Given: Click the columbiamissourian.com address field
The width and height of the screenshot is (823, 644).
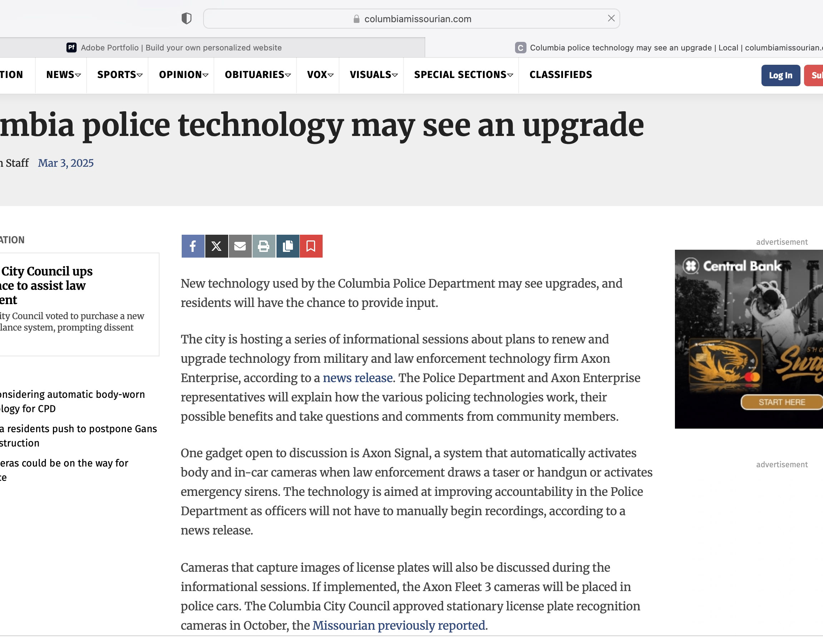Looking at the screenshot, I should pos(411,19).
